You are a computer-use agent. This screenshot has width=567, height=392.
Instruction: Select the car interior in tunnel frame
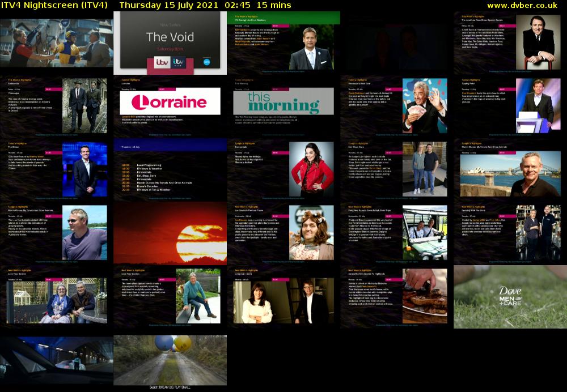point(56,360)
